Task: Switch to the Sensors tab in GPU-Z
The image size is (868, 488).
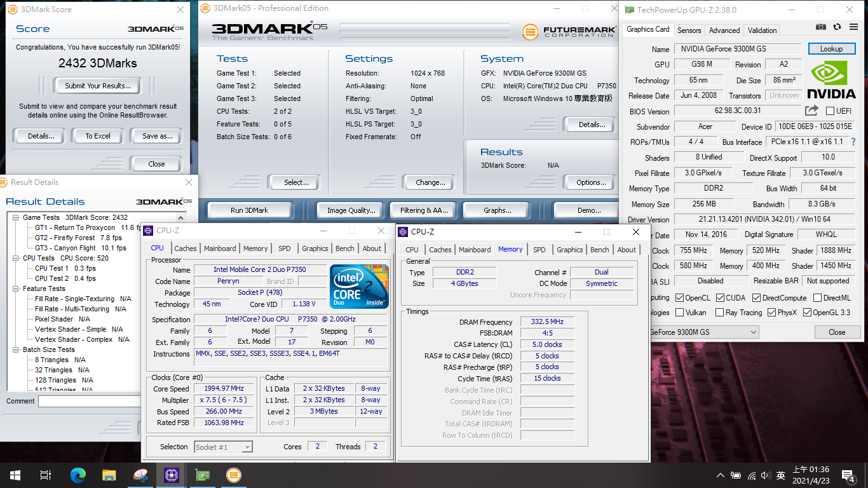Action: pyautogui.click(x=689, y=30)
